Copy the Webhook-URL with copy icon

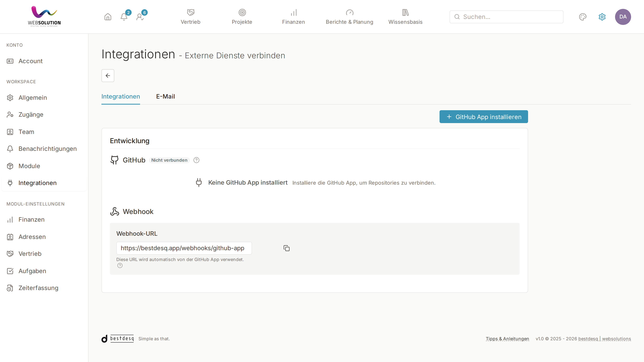287,248
